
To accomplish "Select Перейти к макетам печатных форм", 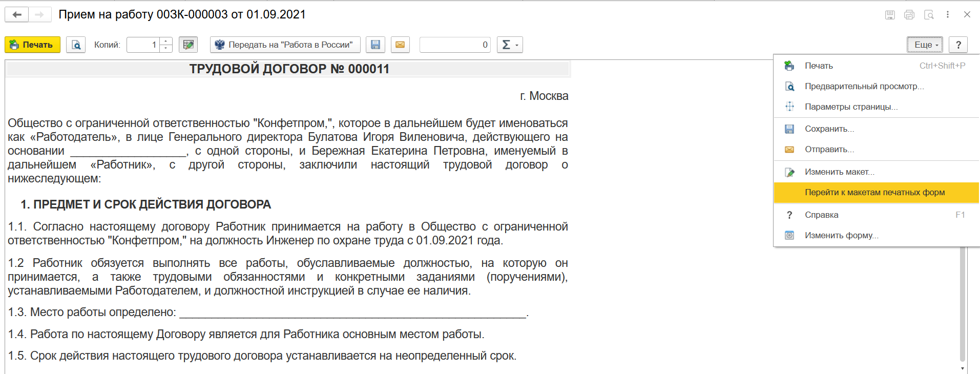I will [877, 192].
